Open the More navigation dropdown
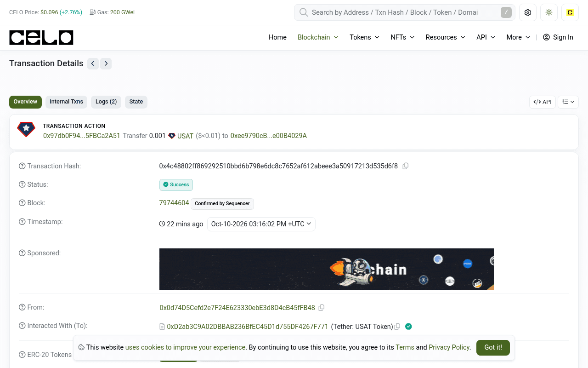The height and width of the screenshot is (368, 588). pyautogui.click(x=518, y=37)
